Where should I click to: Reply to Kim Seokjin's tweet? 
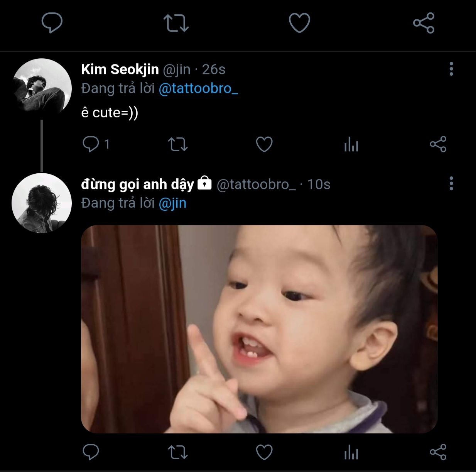pos(91,144)
